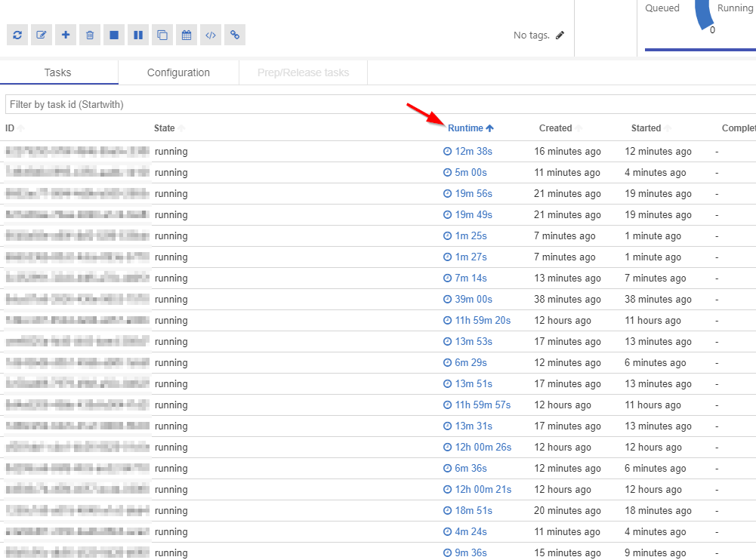756x560 pixels.
Task: Add a new task
Action: (65, 35)
